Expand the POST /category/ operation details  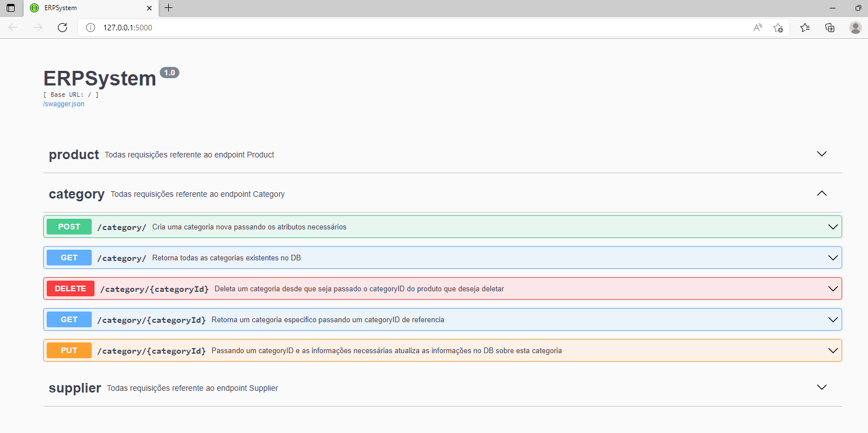(x=833, y=227)
